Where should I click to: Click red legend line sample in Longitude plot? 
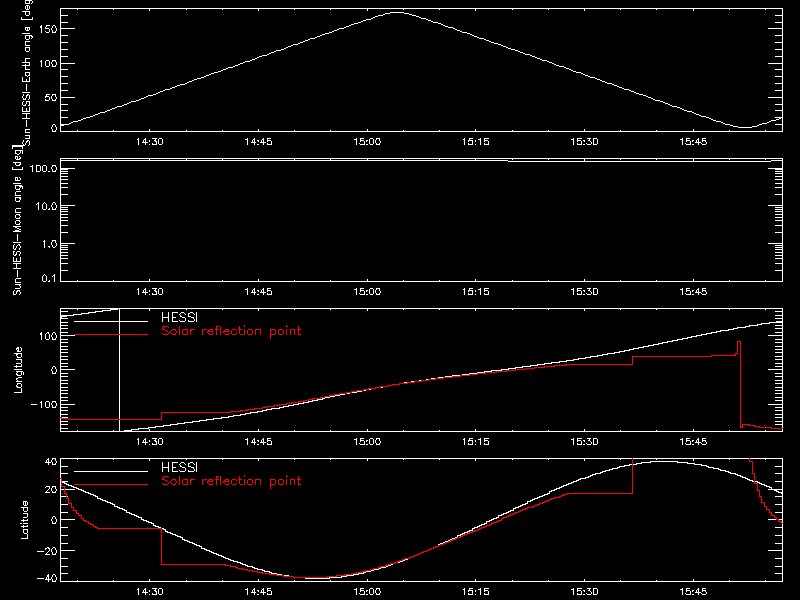point(111,334)
